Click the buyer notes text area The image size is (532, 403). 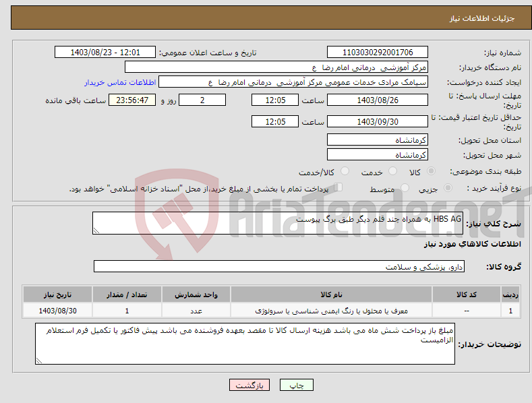pos(245,344)
